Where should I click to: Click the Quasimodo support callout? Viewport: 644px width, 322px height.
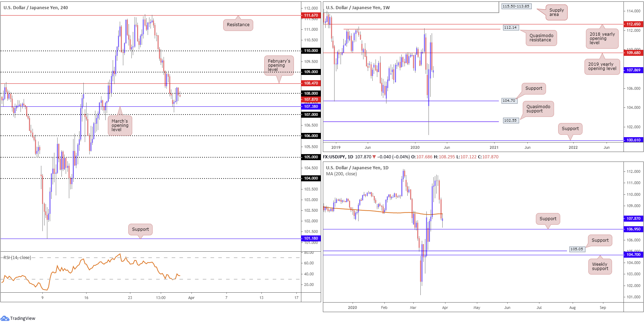click(x=538, y=109)
